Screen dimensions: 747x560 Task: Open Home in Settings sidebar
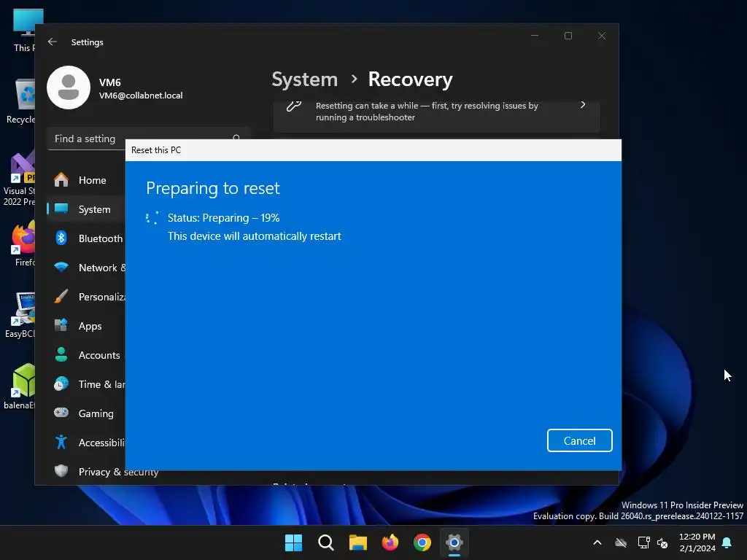click(87, 180)
